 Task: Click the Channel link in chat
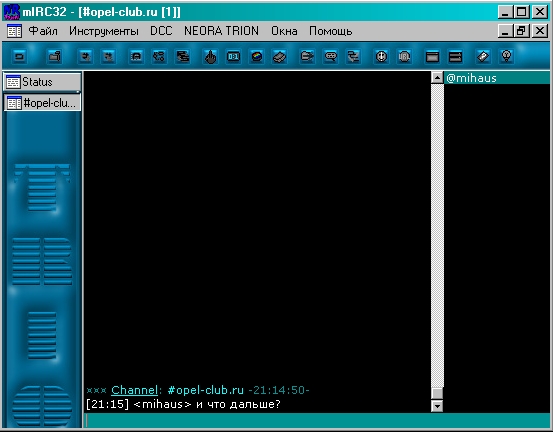[x=134, y=390]
